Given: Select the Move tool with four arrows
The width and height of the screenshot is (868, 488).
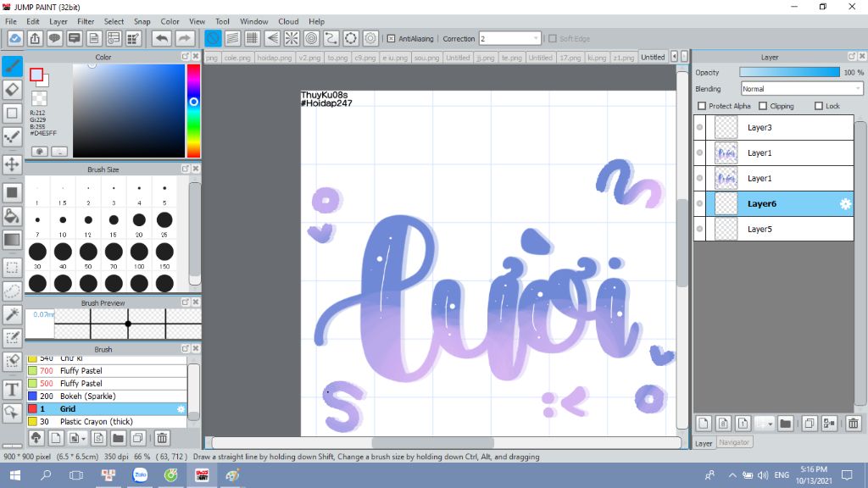Looking at the screenshot, I should [12, 164].
